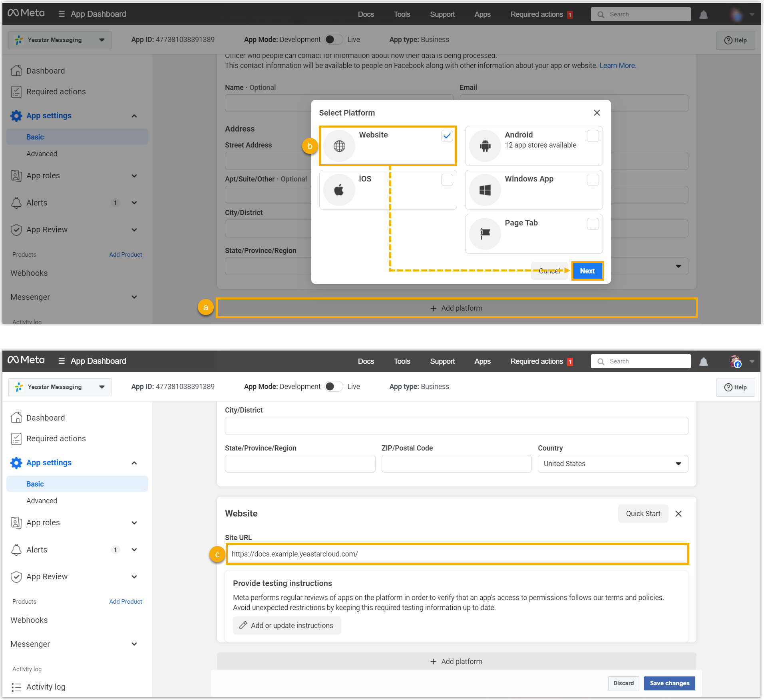Uncheck the Website platform checkbox
The image size is (764, 700).
(447, 136)
